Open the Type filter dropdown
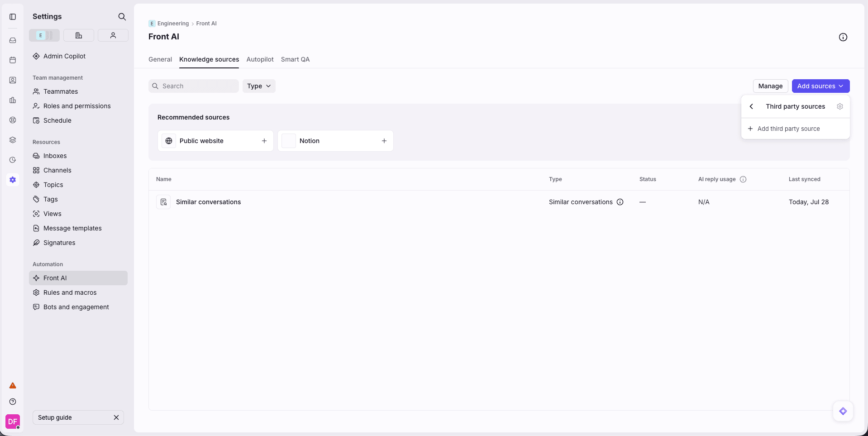 coord(259,86)
